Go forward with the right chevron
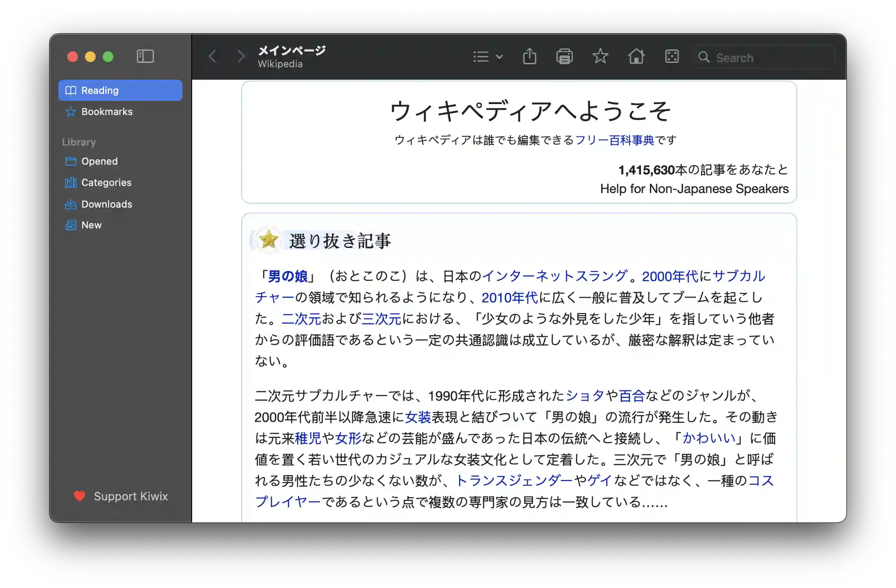 (240, 56)
